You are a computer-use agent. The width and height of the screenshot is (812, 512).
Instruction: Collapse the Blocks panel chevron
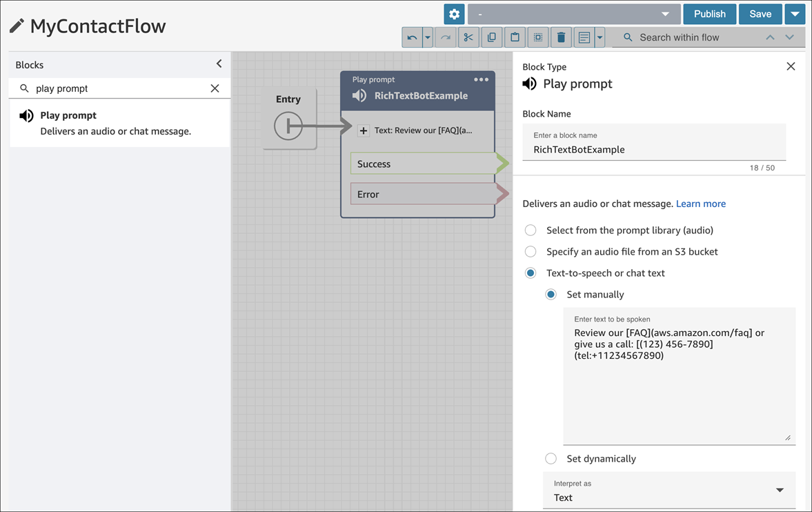219,63
